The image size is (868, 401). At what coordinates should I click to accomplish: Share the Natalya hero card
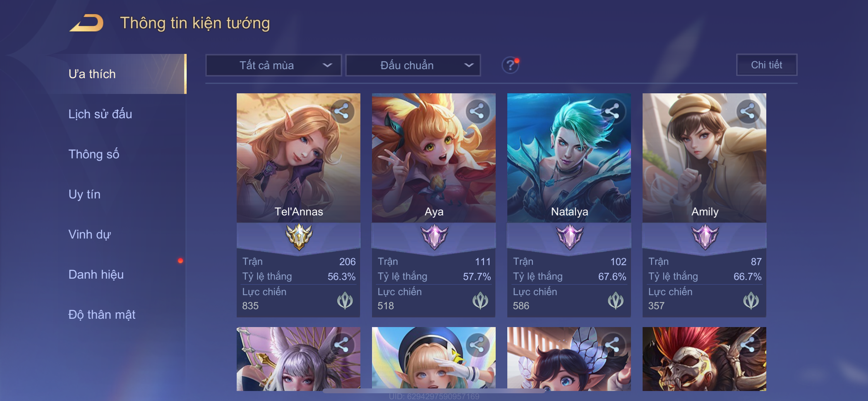click(613, 111)
